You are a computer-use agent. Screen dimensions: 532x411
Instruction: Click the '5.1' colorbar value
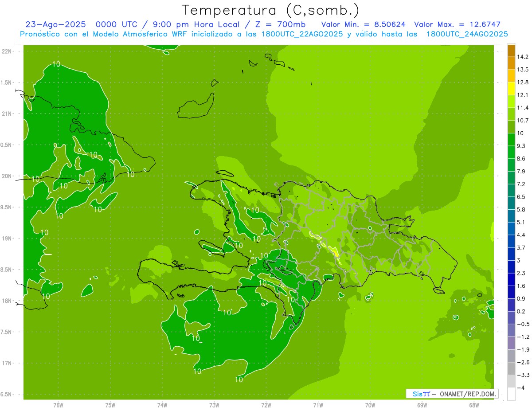pos(521,222)
